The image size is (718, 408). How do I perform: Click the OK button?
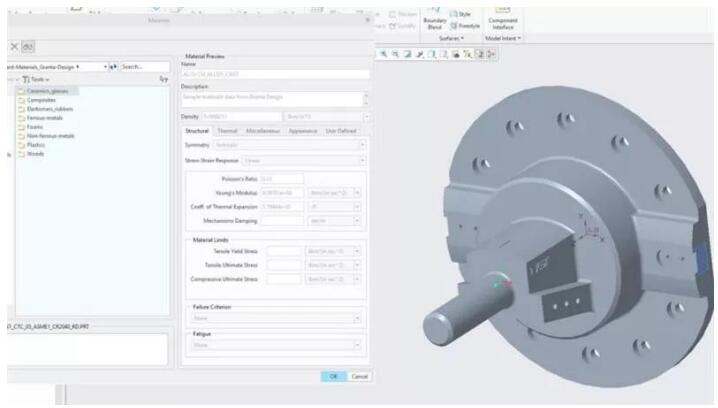332,376
